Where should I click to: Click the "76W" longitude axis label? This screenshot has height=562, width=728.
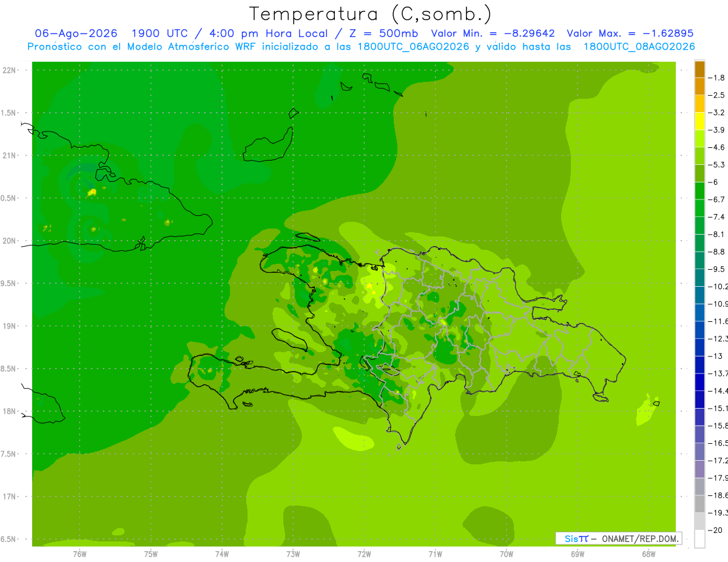(x=79, y=554)
